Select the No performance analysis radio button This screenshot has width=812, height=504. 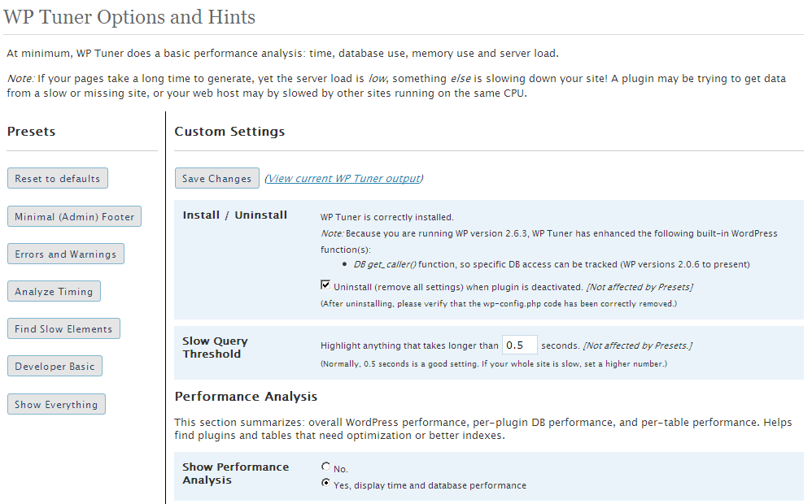point(325,467)
